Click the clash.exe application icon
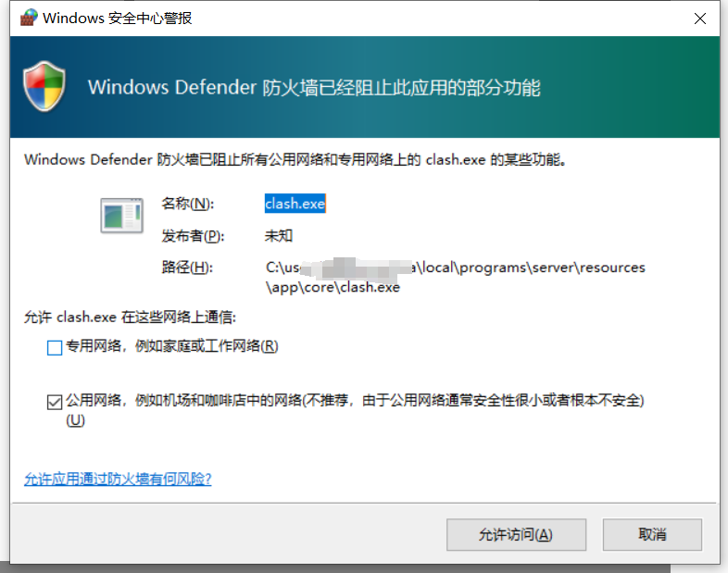728x573 pixels. tap(121, 216)
